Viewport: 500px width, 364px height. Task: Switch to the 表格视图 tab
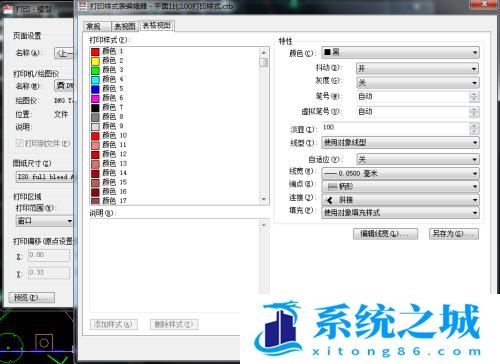pyautogui.click(x=157, y=25)
